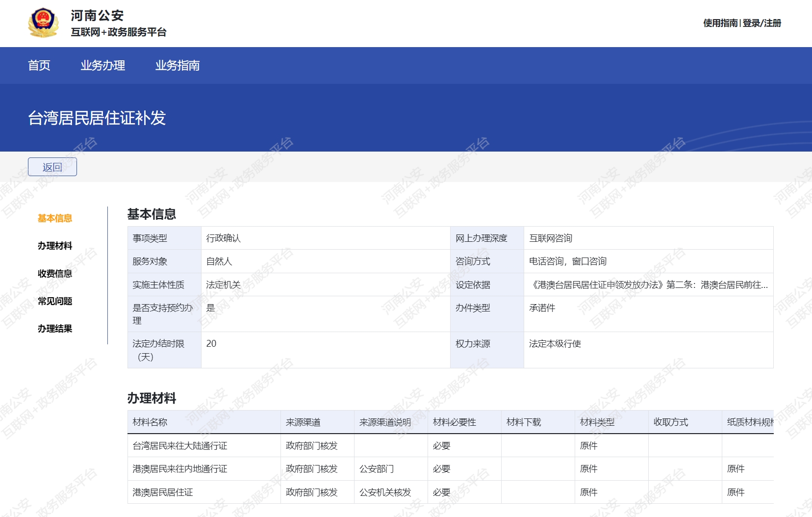
Task: Jump to 办理材料 in the sidebar
Action: pyautogui.click(x=55, y=246)
